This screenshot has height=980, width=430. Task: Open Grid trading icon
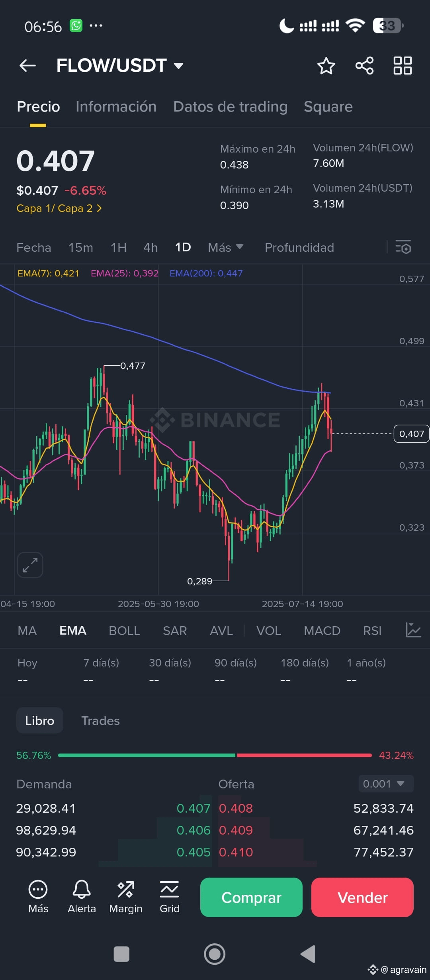(x=170, y=897)
